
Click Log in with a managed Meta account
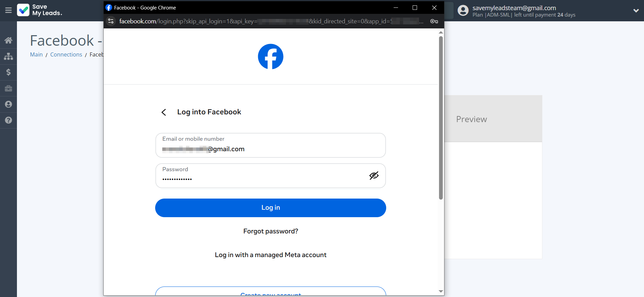(270, 255)
